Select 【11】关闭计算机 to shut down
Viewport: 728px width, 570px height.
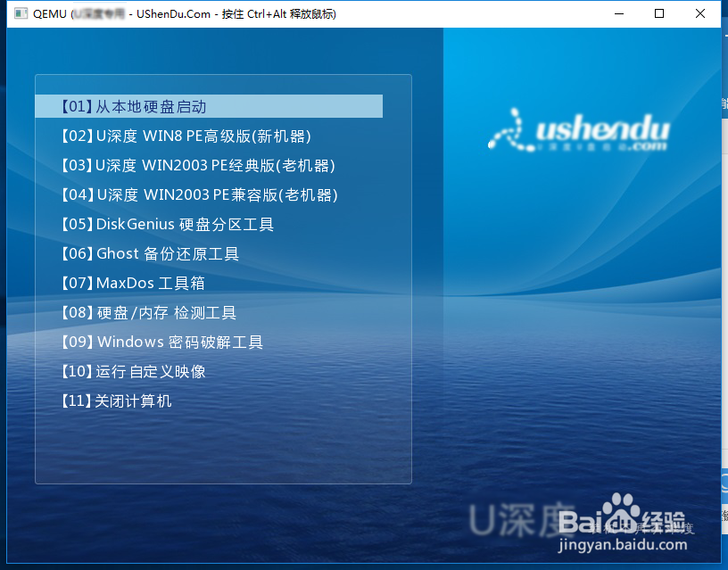116,401
